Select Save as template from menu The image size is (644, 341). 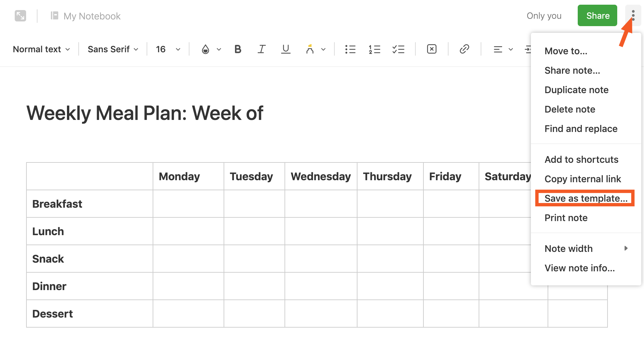click(585, 198)
